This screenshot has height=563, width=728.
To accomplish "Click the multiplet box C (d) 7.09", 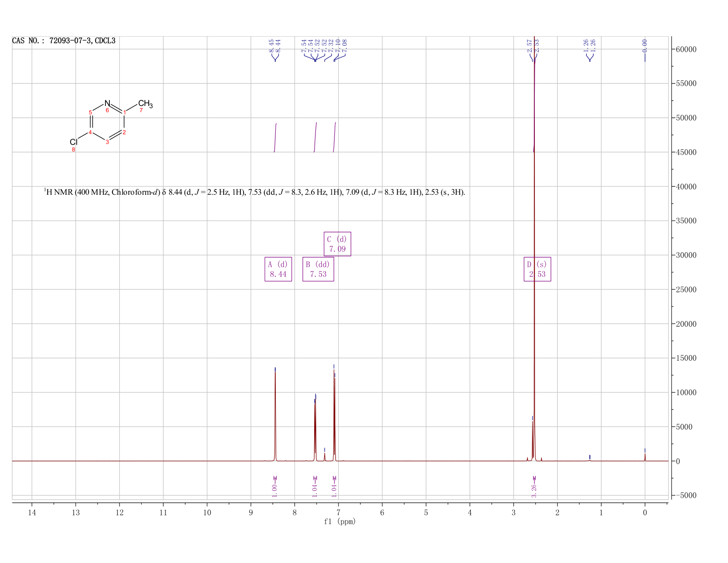I will pyautogui.click(x=338, y=244).
